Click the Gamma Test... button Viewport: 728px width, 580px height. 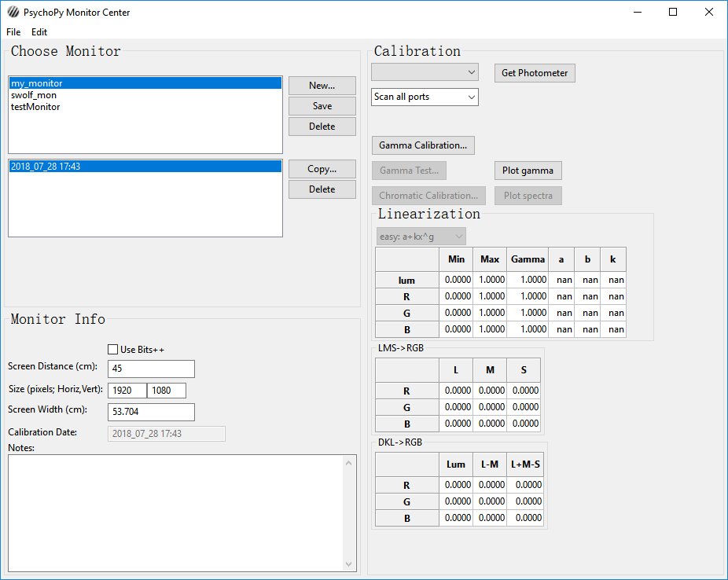[x=409, y=171]
